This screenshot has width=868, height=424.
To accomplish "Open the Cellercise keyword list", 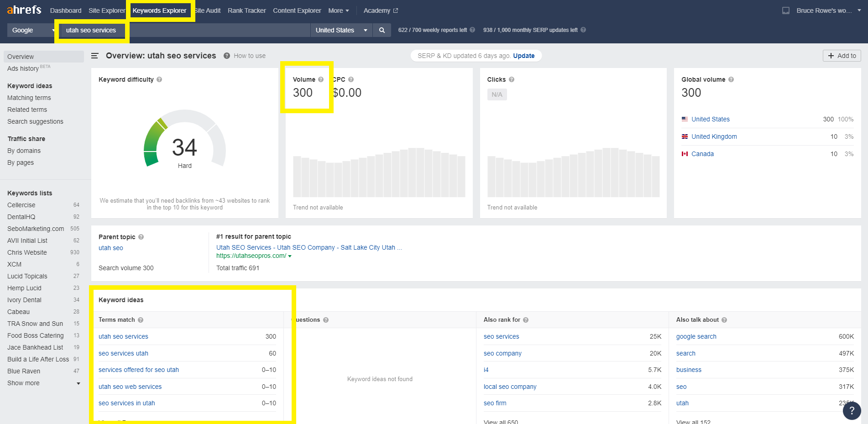I will click(x=21, y=205).
